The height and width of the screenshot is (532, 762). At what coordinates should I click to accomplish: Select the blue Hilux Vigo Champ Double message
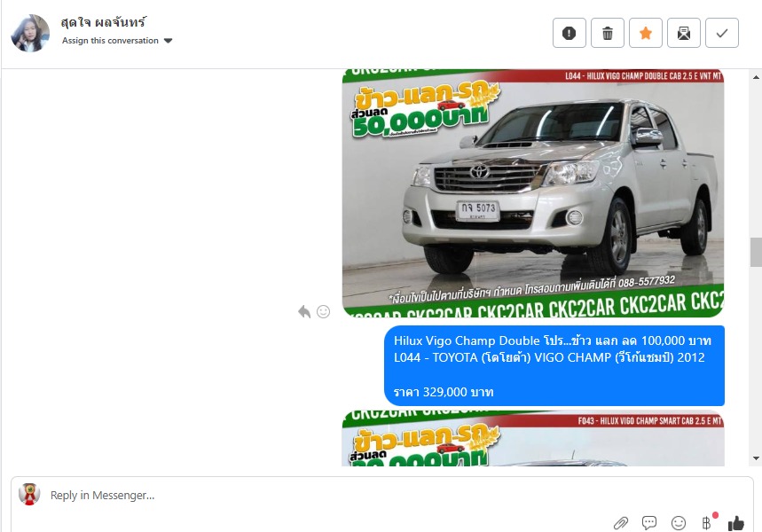[554, 366]
